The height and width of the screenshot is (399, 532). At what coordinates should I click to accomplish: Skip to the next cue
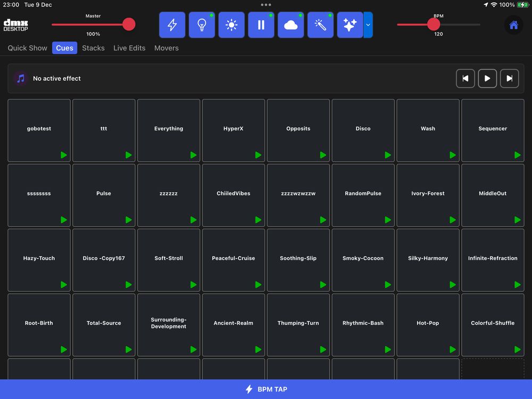pyautogui.click(x=509, y=78)
